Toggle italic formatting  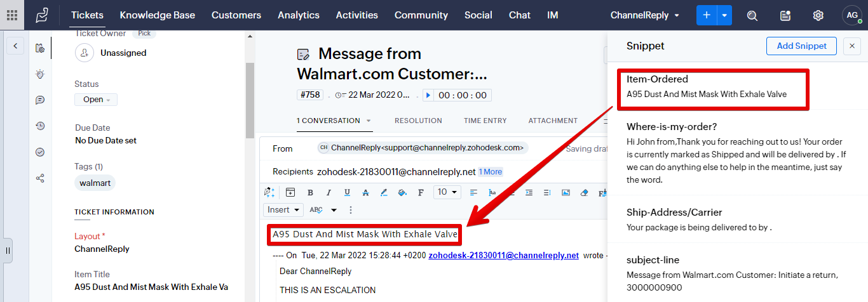tap(329, 192)
